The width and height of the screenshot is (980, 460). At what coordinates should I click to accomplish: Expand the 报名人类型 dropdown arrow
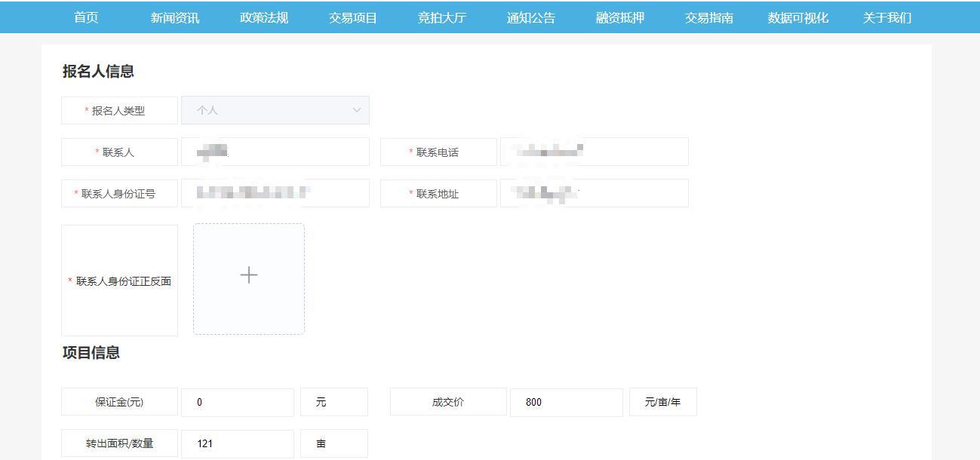357,110
